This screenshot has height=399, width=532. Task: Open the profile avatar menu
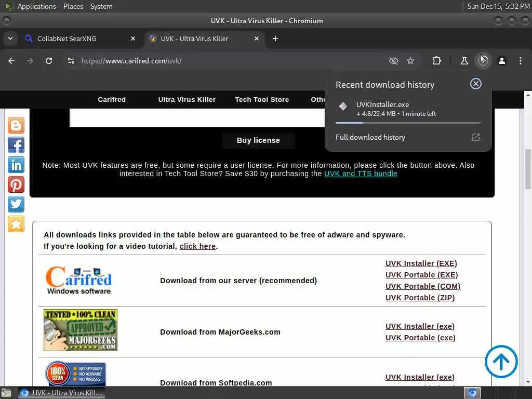[502, 61]
